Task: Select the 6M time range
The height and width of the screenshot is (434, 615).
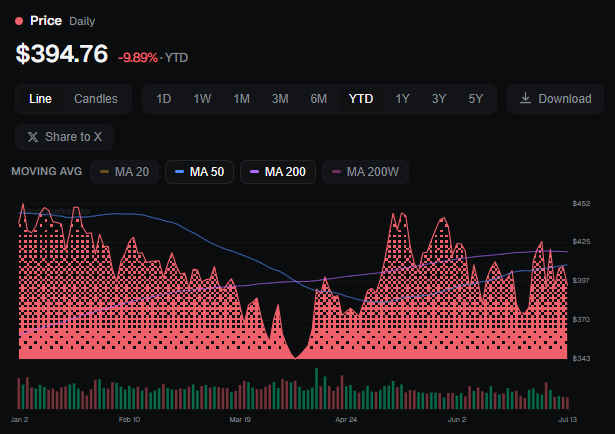Action: coord(318,99)
